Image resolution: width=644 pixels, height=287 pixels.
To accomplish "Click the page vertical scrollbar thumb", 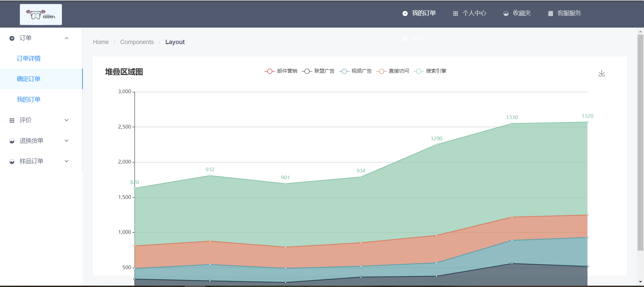I will point(640,143).
